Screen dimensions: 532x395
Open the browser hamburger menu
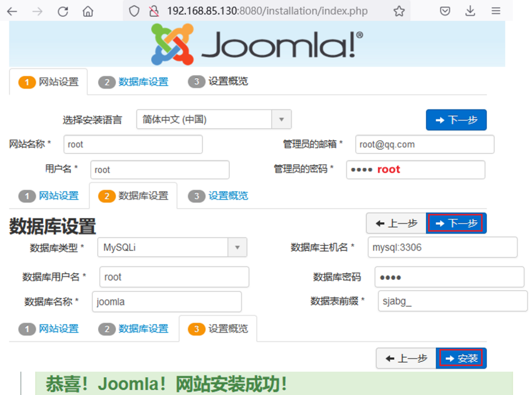tap(496, 11)
